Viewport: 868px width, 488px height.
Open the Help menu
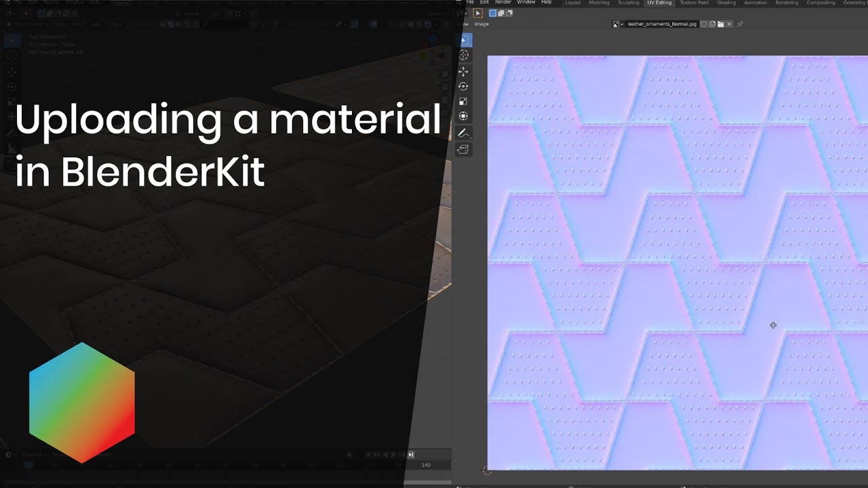(x=547, y=2)
